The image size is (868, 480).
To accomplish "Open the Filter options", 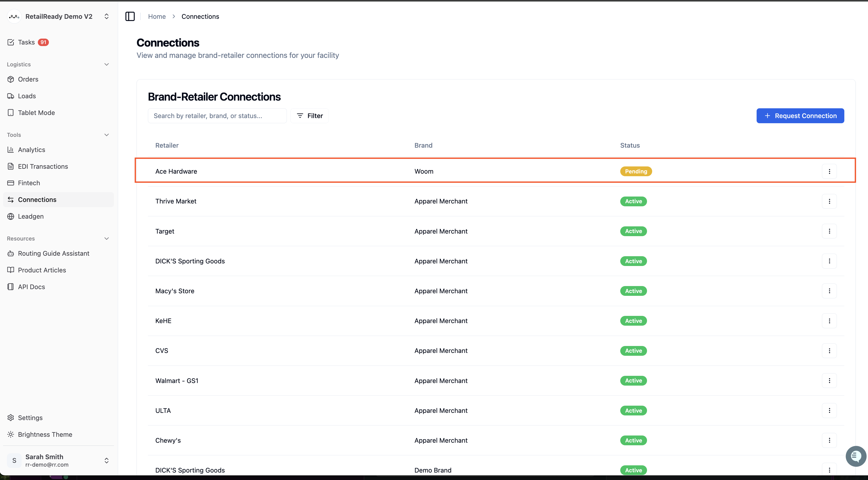I will (310, 116).
